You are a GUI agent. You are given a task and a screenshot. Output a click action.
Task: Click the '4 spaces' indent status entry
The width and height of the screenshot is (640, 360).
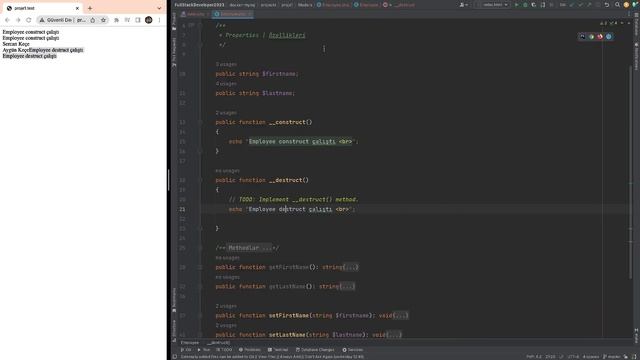pos(591,357)
